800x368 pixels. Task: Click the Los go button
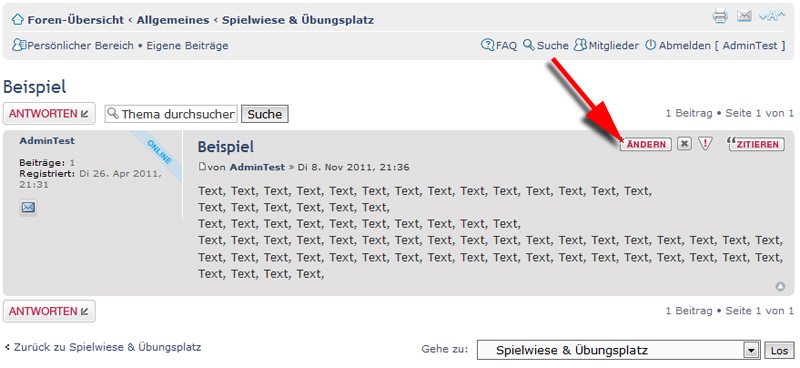tap(780, 351)
